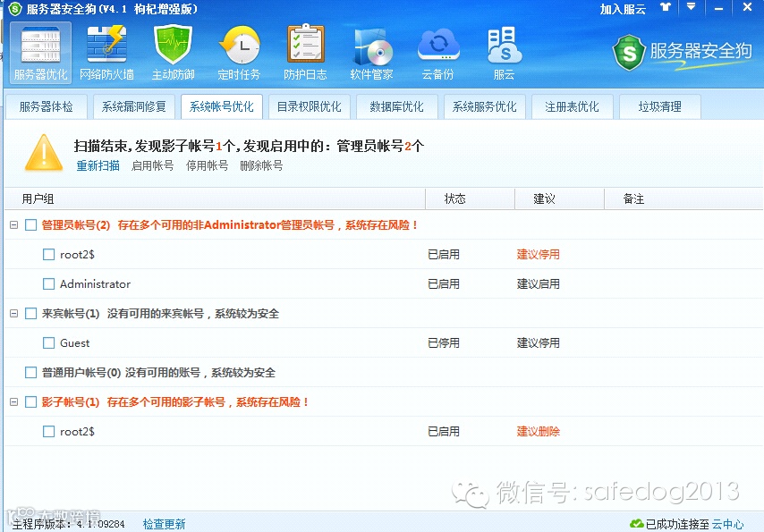Collapse the 影子帐号(1) group
The width and height of the screenshot is (764, 532).
click(14, 402)
